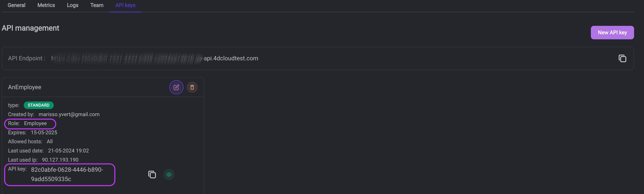Click the AnEmployee key name
Image resolution: width=644 pixels, height=194 pixels.
coord(25,87)
